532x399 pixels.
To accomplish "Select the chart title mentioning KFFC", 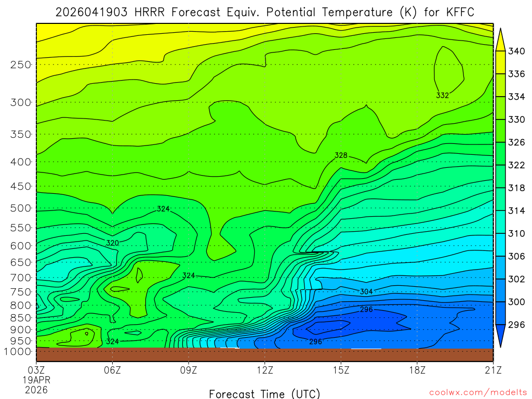I will coord(264,12).
